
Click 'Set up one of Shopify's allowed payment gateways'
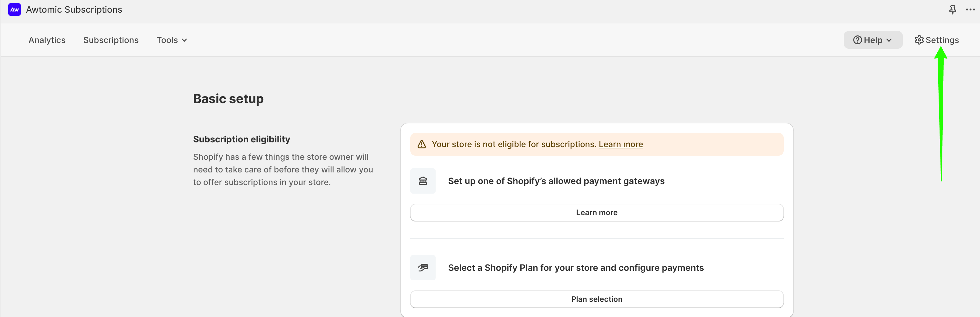(x=556, y=181)
